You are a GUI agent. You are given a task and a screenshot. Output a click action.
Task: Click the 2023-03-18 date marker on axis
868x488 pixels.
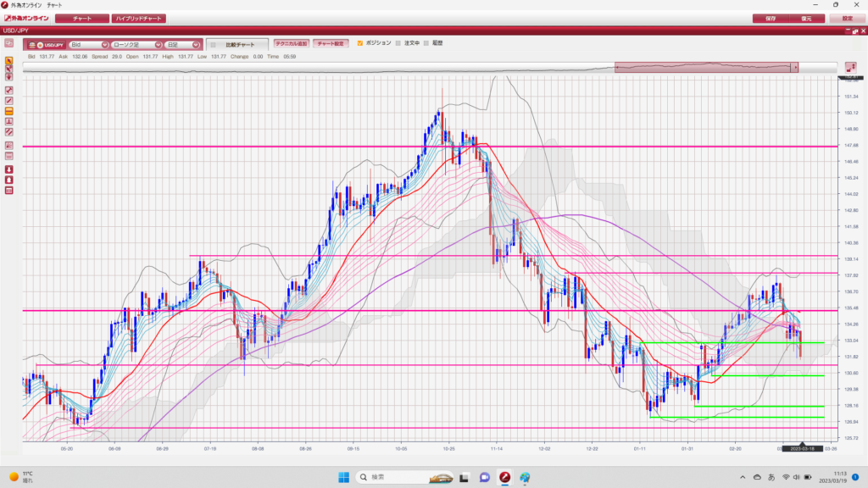pos(802,449)
